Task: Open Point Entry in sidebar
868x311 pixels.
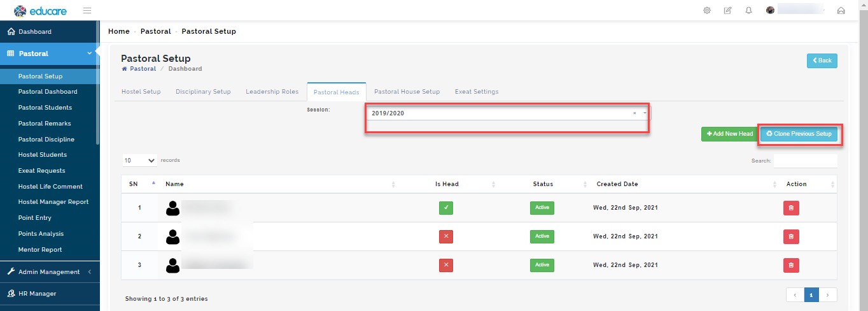Action: (35, 218)
